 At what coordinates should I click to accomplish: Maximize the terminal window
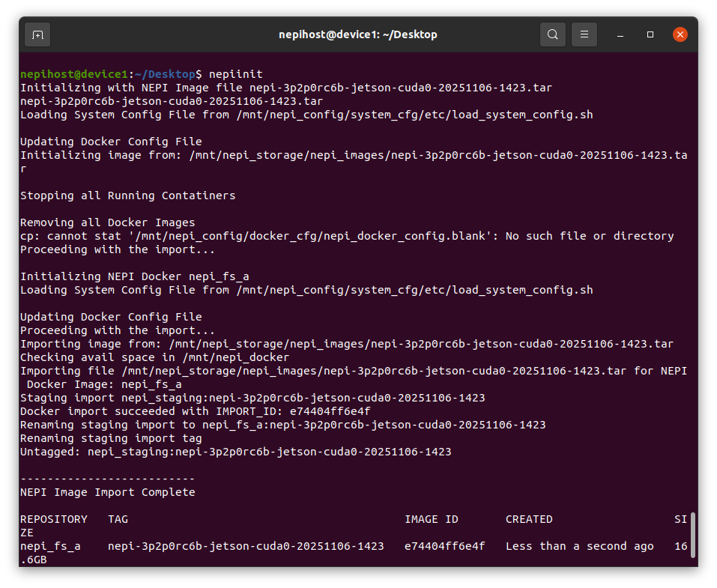point(650,34)
